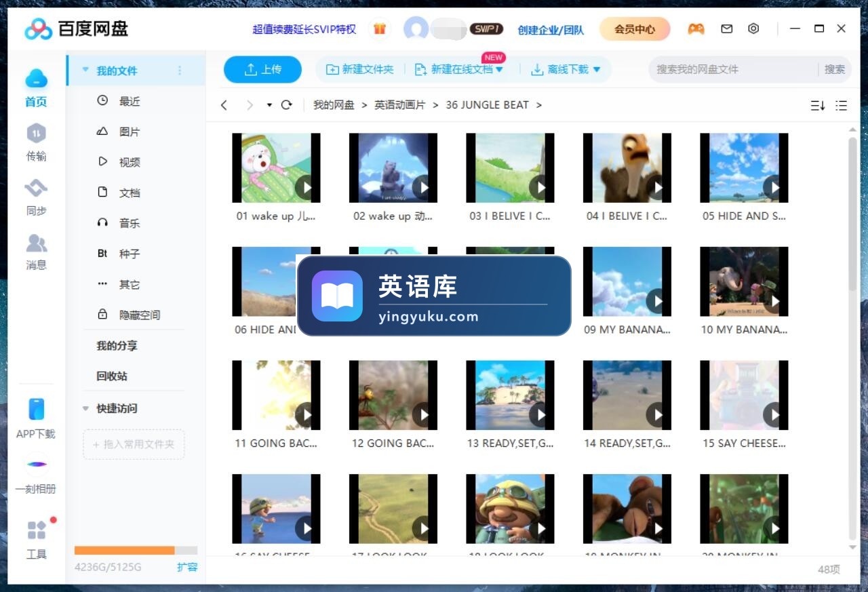Open the 消息 messages icon
The width and height of the screenshot is (868, 592).
point(36,243)
